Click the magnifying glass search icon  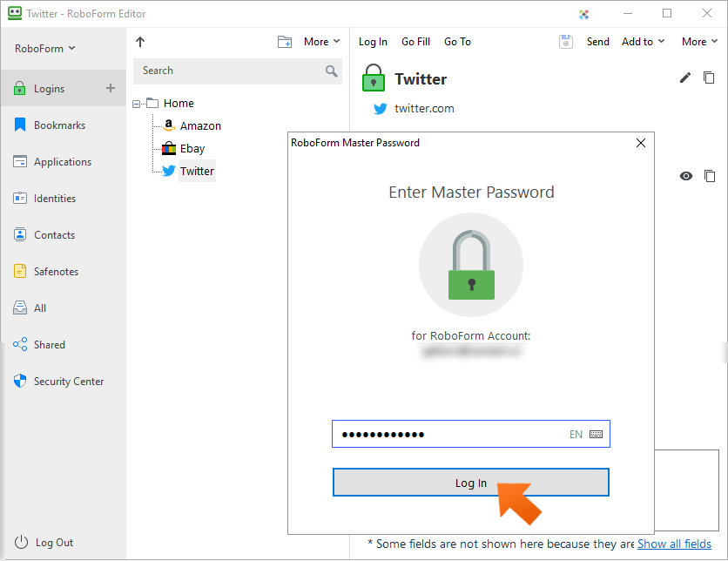point(332,71)
